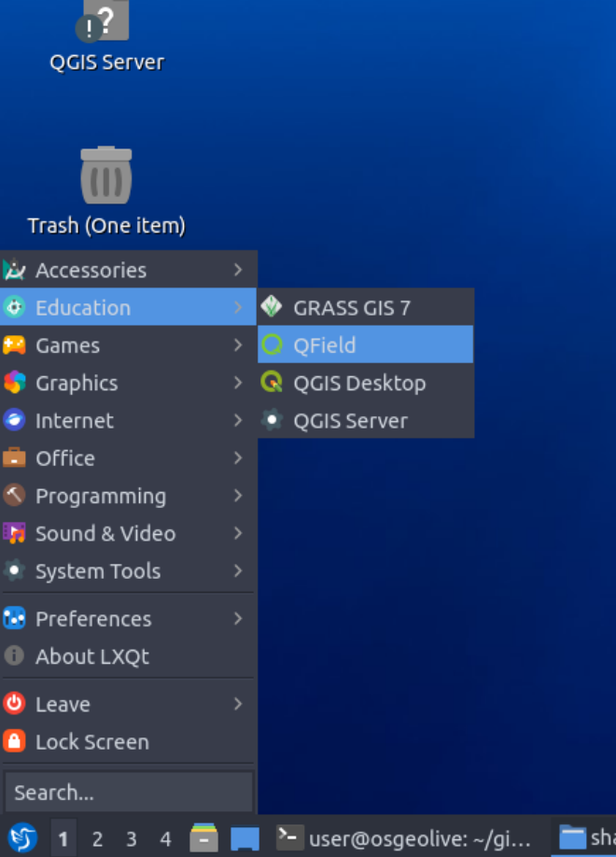Screen dimensions: 616x857
Task: Click the "QGIS Server" desktop label
Action: point(106,63)
